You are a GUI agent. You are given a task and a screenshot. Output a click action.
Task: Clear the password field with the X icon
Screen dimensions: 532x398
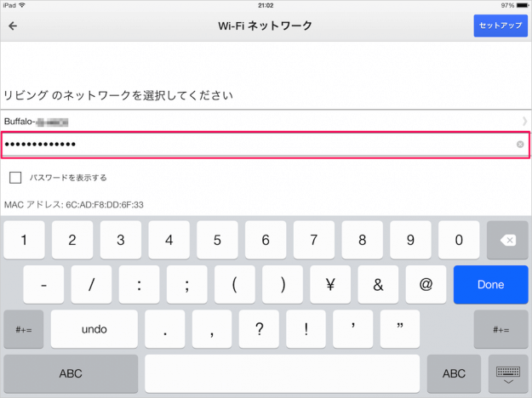tap(520, 145)
